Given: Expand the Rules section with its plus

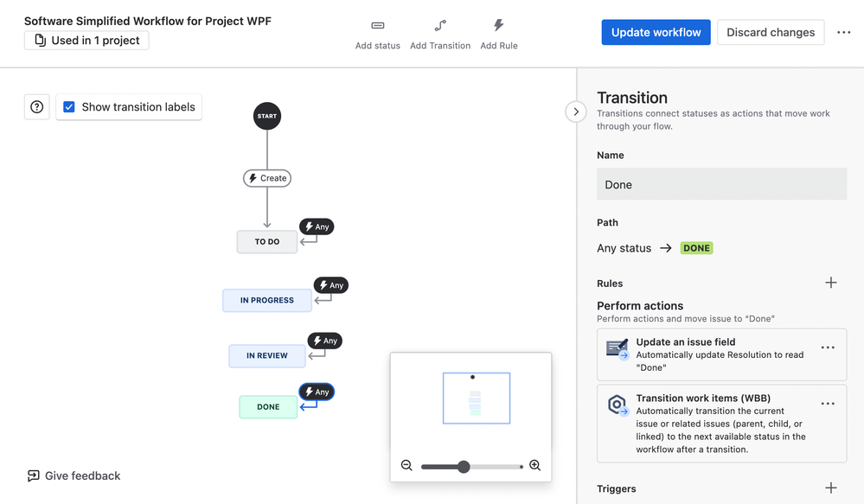Looking at the screenshot, I should [x=831, y=283].
